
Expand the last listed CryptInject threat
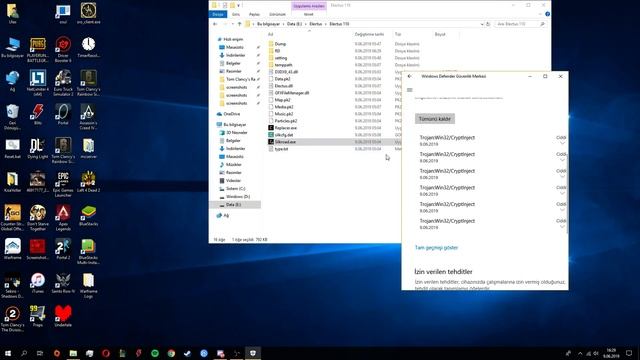click(562, 227)
